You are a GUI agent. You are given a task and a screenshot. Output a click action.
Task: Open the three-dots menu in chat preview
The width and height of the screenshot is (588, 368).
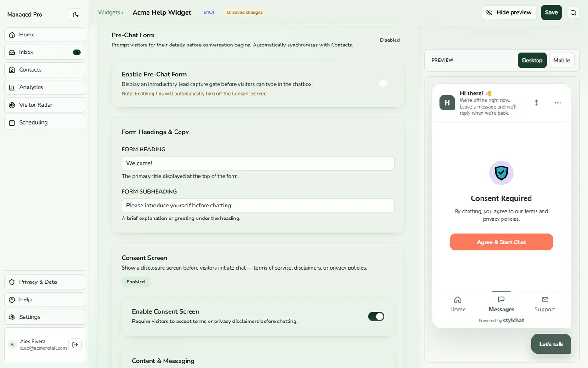coord(558,103)
